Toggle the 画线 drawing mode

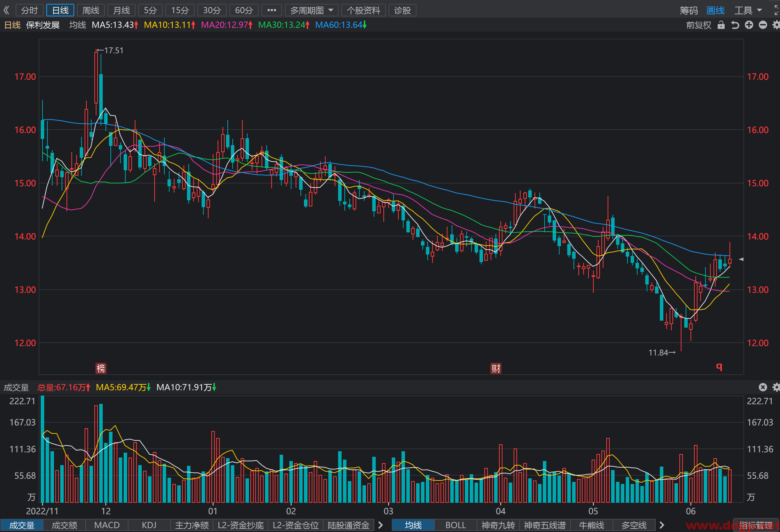click(716, 10)
